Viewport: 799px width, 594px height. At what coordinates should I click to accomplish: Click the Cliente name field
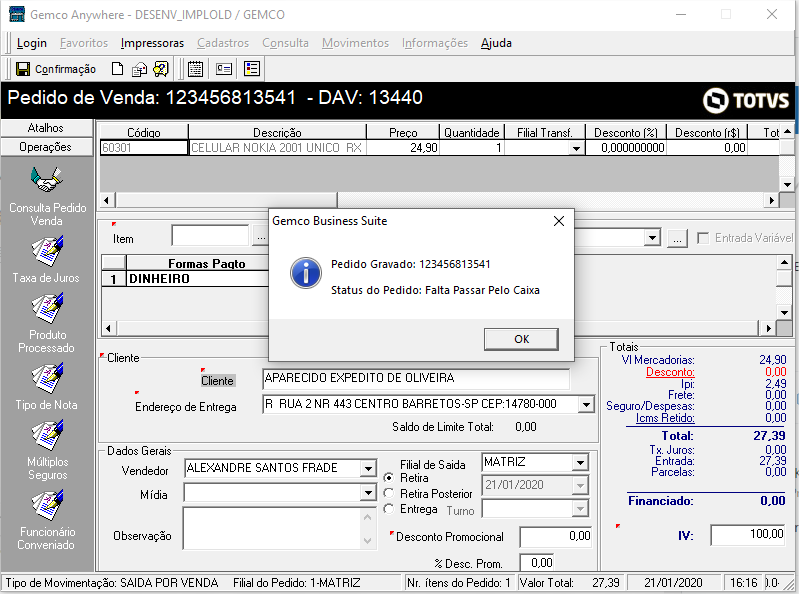416,379
